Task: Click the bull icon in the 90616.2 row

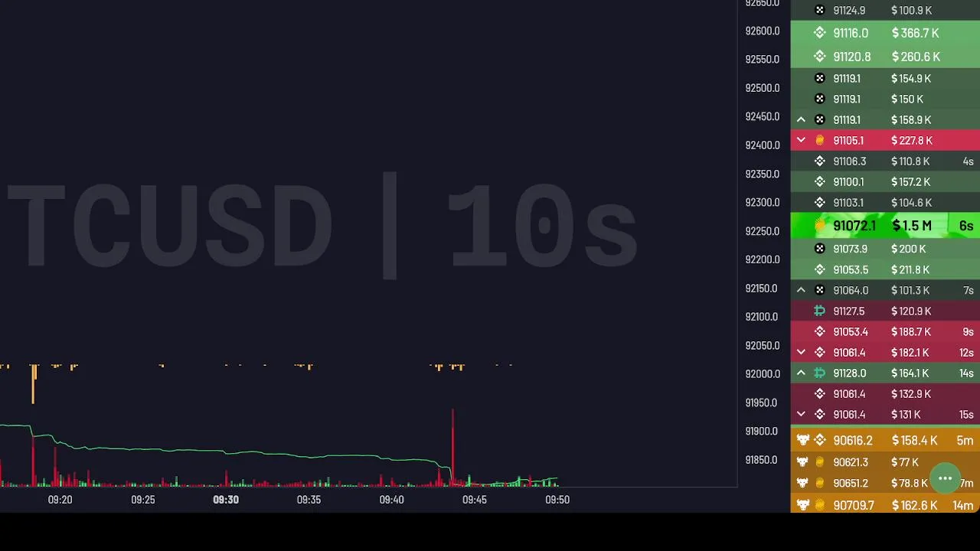Action: coord(802,441)
